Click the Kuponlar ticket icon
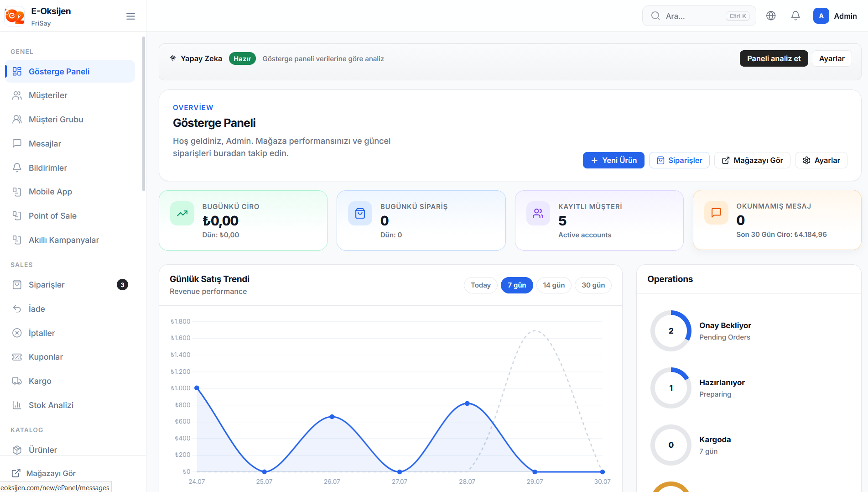The width and height of the screenshot is (868, 492). click(x=17, y=357)
